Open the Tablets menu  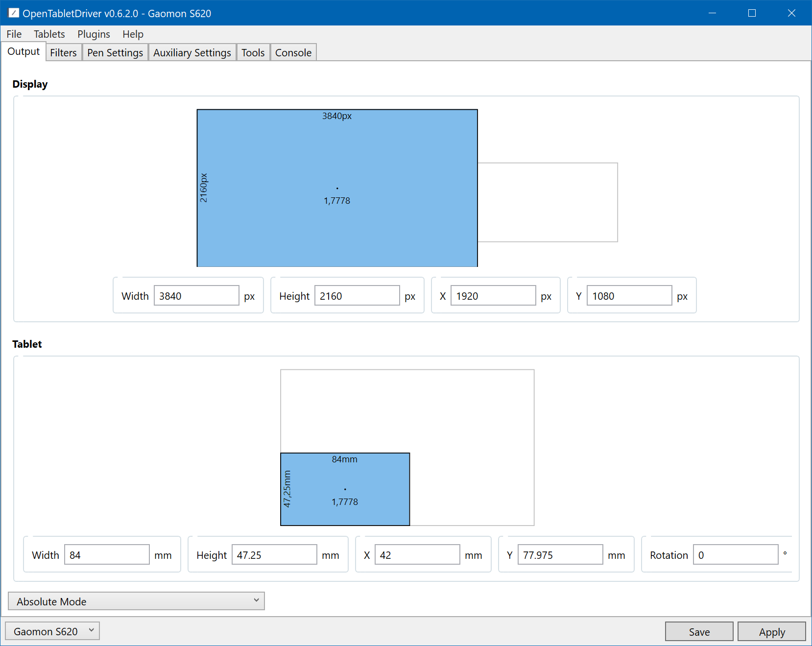pos(49,34)
